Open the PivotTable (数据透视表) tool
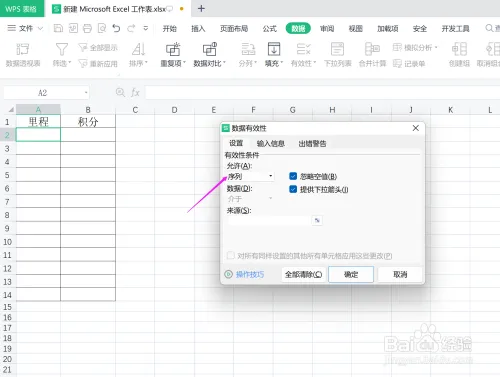Screen dimensions: 500x377 (23, 55)
